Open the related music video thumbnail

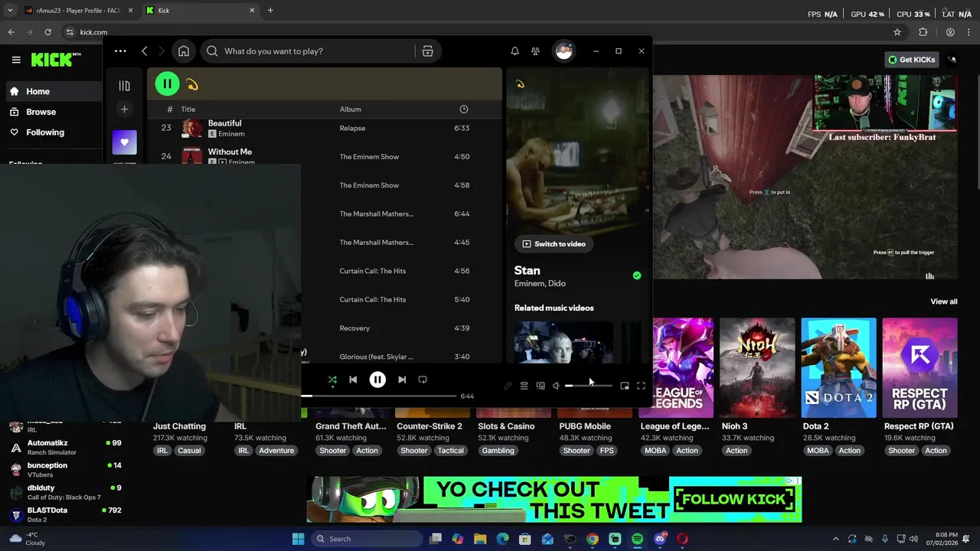click(563, 342)
